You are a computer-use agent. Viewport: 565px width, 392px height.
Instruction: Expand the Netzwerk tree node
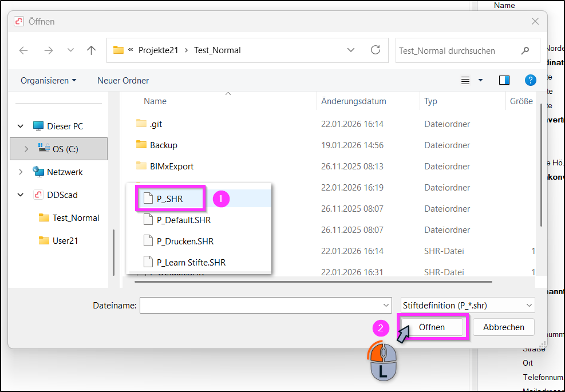(21, 172)
